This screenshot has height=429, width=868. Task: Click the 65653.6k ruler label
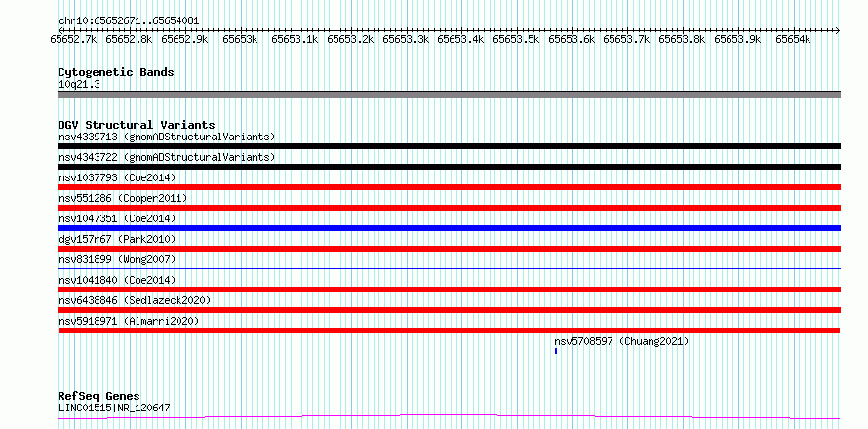click(572, 39)
